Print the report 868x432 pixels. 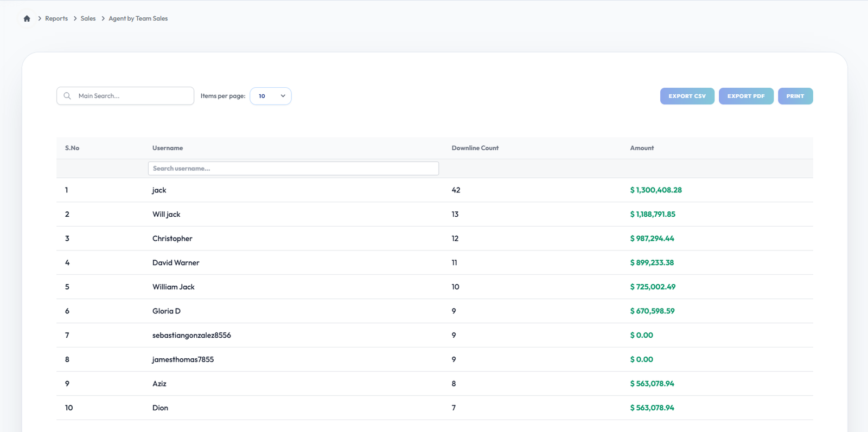click(x=795, y=96)
